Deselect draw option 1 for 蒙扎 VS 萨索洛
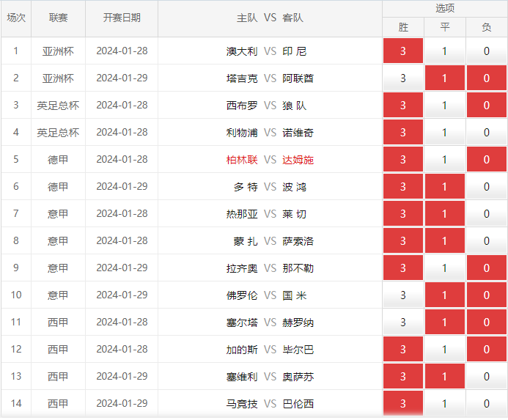 coord(444,241)
